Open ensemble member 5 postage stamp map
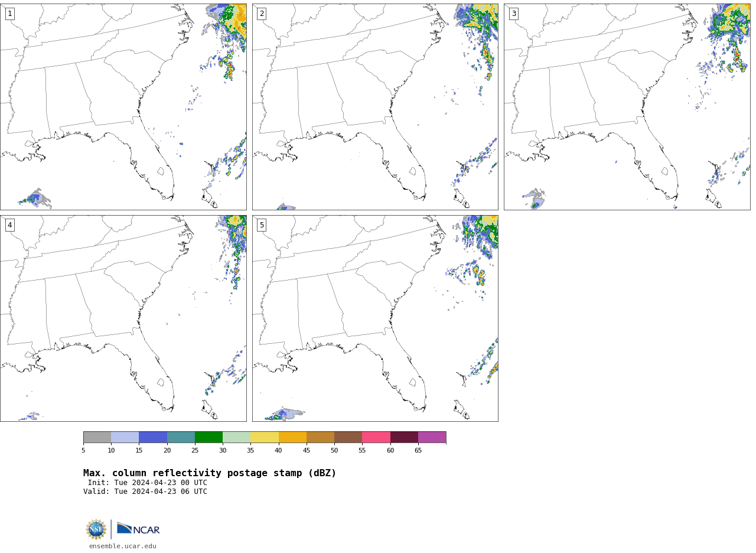Image resolution: width=756 pixels, height=553 pixels. pyautogui.click(x=375, y=318)
